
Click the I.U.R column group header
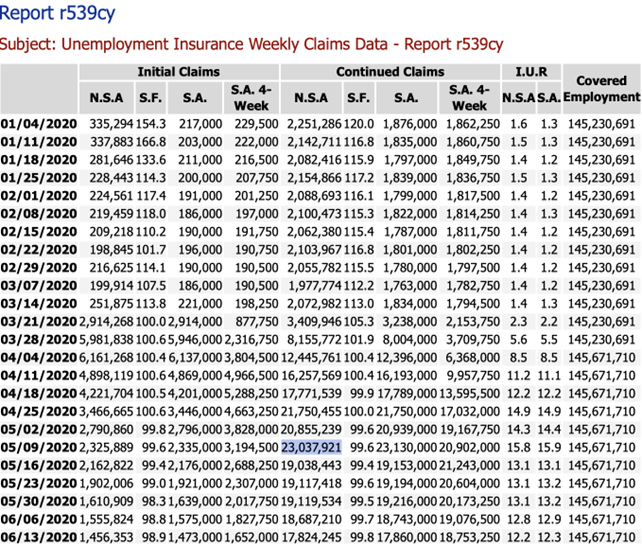pos(531,72)
